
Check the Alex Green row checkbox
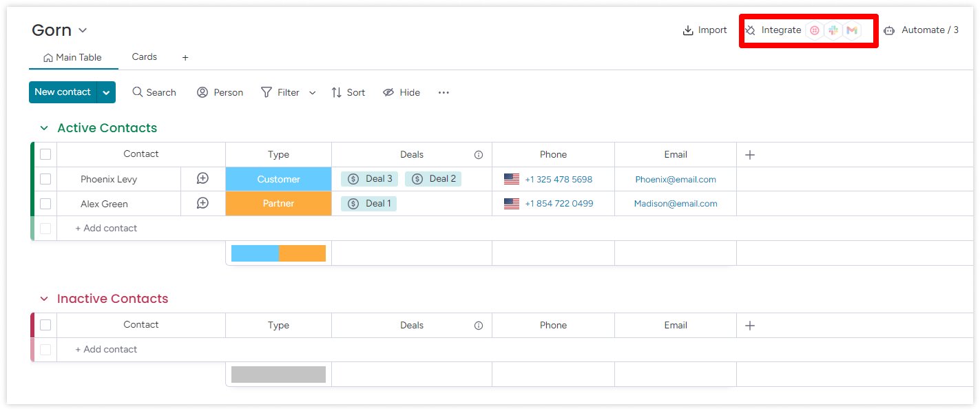tap(45, 204)
